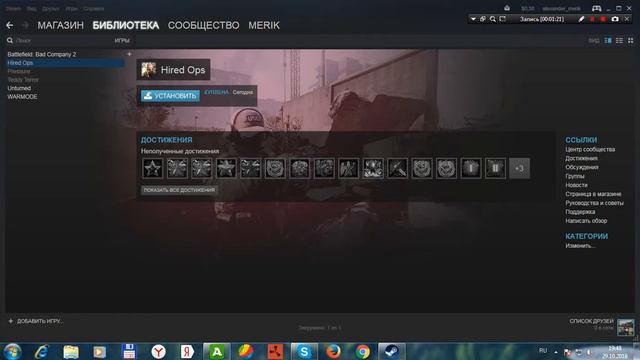The width and height of the screenshot is (640, 360).
Task: Select Hired Ops in the game list
Action: tap(65, 63)
